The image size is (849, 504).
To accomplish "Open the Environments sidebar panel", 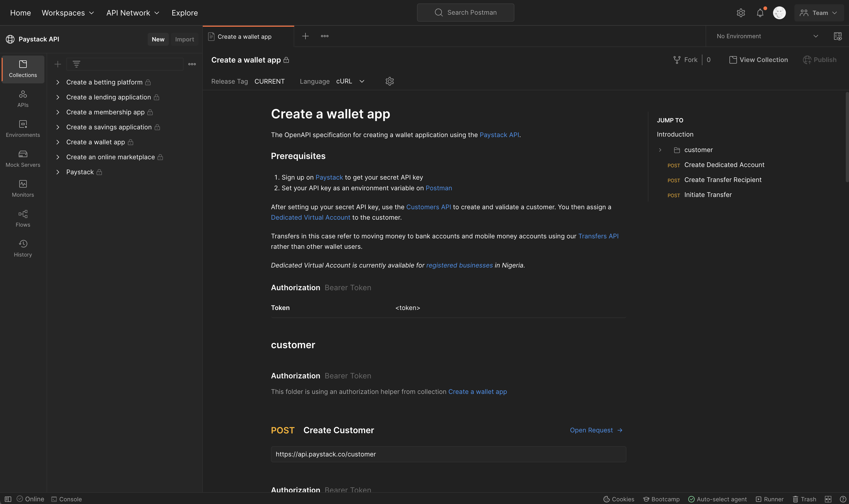I will [x=23, y=129].
